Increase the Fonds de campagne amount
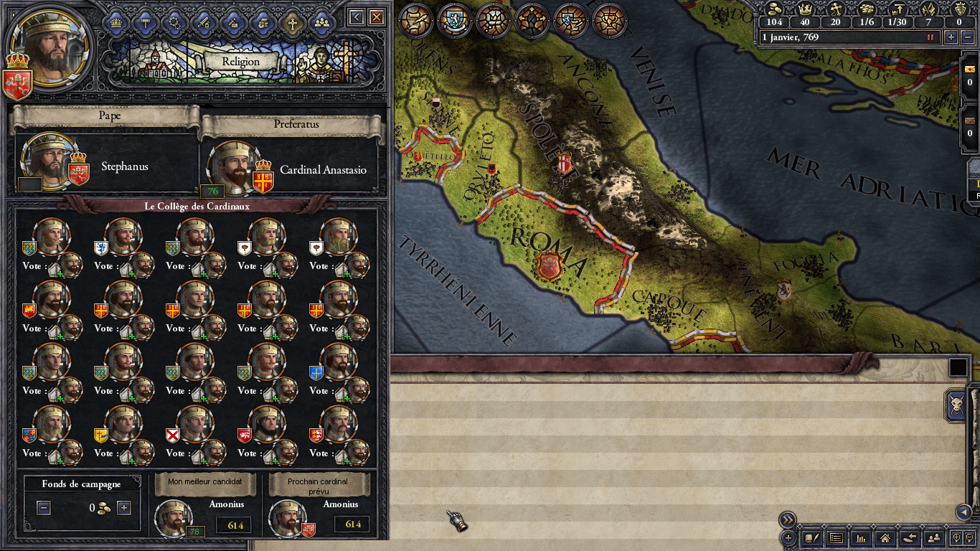Screen dimensions: 980x551 point(124,508)
